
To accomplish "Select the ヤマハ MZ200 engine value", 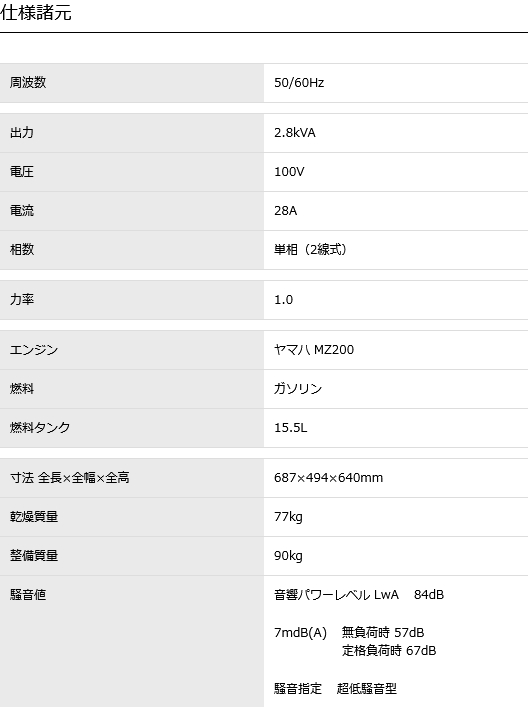I will click(x=314, y=349).
